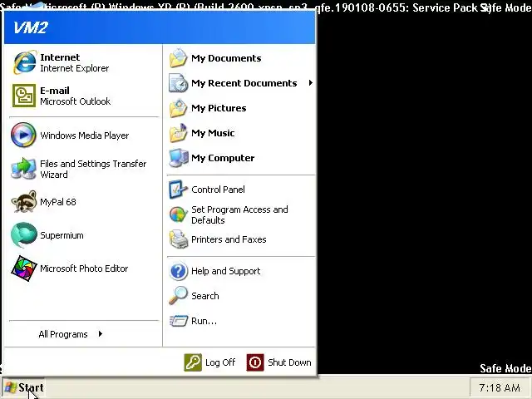Click the Start button on taskbar
The image size is (532, 399).
click(x=23, y=387)
